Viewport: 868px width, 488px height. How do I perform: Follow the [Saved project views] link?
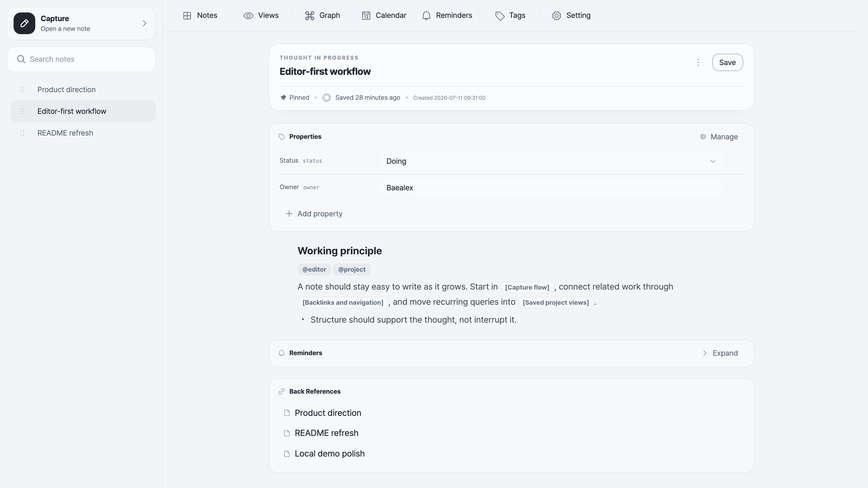click(556, 303)
